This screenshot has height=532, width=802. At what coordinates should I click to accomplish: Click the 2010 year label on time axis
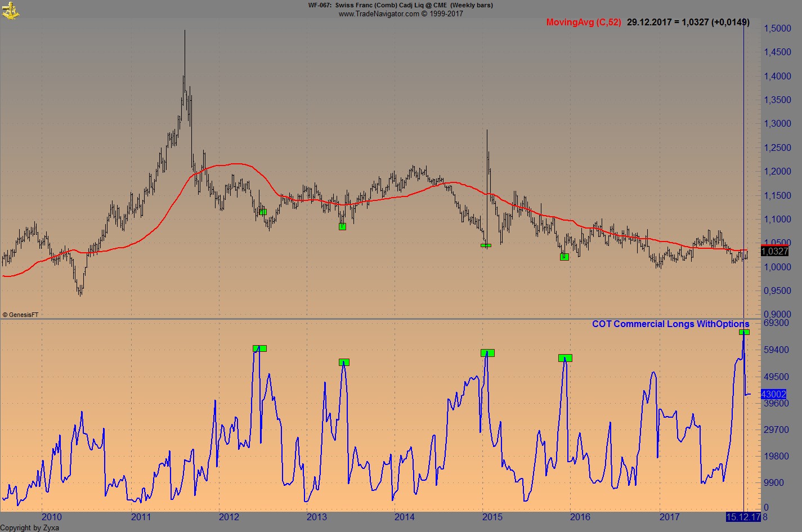(x=52, y=517)
